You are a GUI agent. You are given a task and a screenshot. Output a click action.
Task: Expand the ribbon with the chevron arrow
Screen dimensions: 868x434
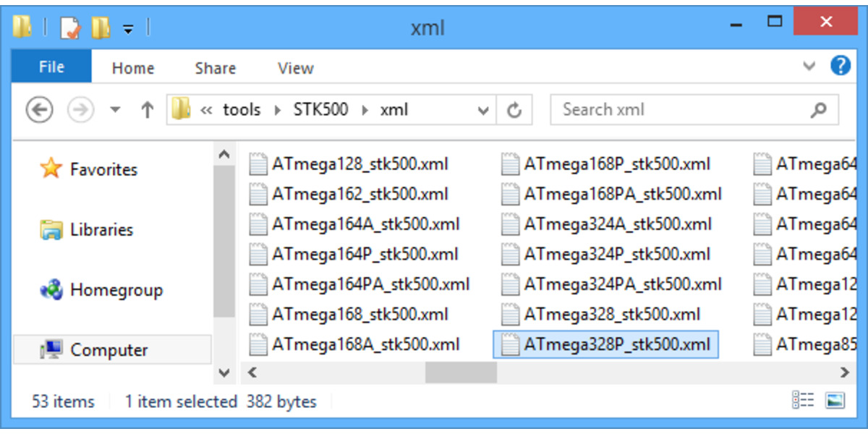tap(809, 66)
